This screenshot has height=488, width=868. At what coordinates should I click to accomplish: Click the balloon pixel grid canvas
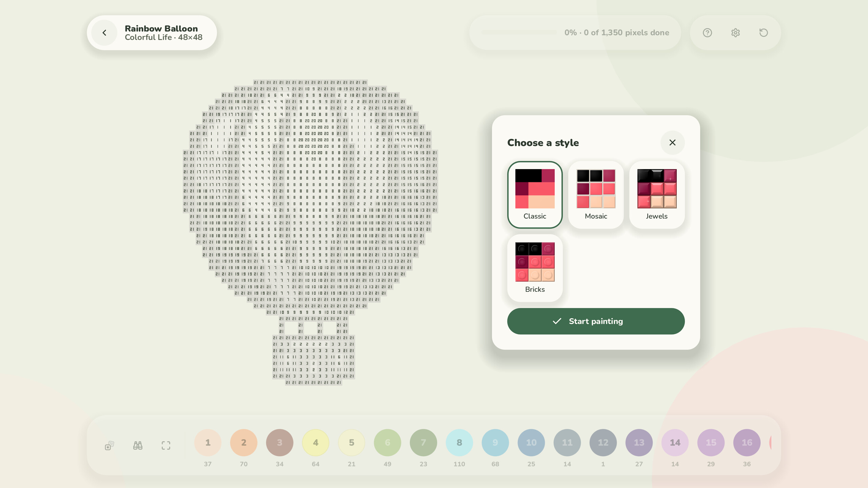coord(311,232)
